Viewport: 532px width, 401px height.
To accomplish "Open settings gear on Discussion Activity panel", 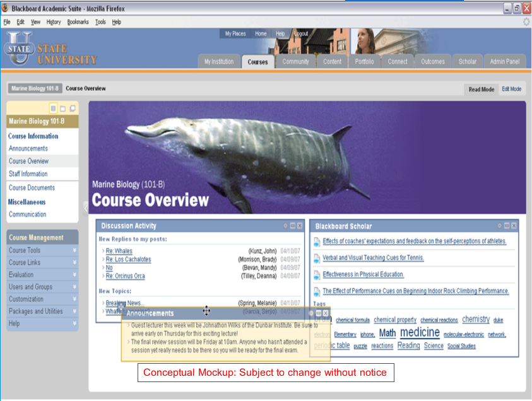I will pos(285,226).
